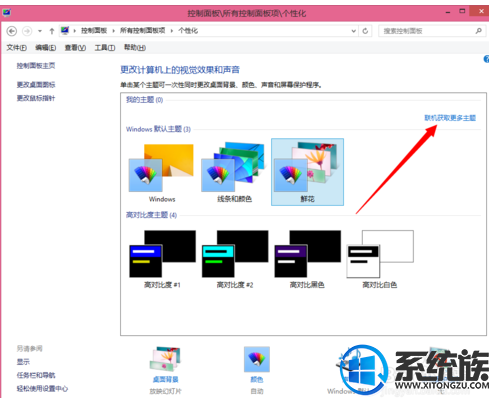The image size is (489, 398).
Task: Open 更改鼠标指针 link
Action: (36, 98)
